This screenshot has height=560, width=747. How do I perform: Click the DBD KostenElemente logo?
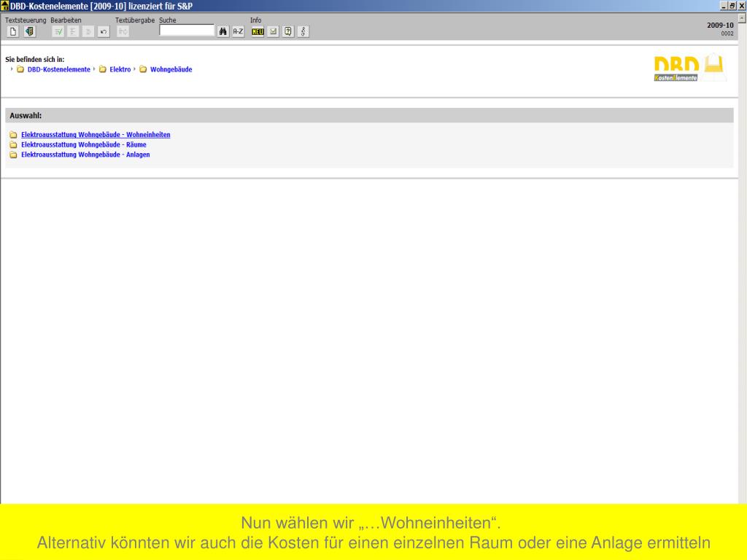(x=688, y=68)
